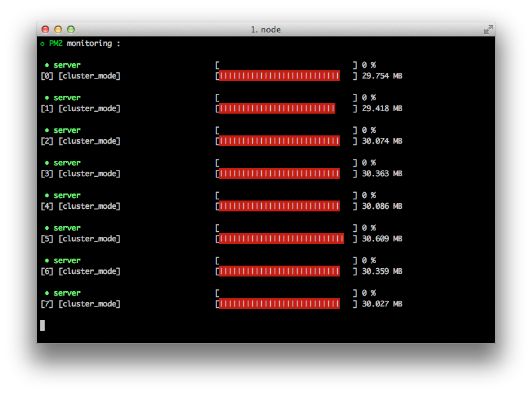532x394 pixels.
Task: Click the gray terminal cursor block
Action: coord(43,325)
